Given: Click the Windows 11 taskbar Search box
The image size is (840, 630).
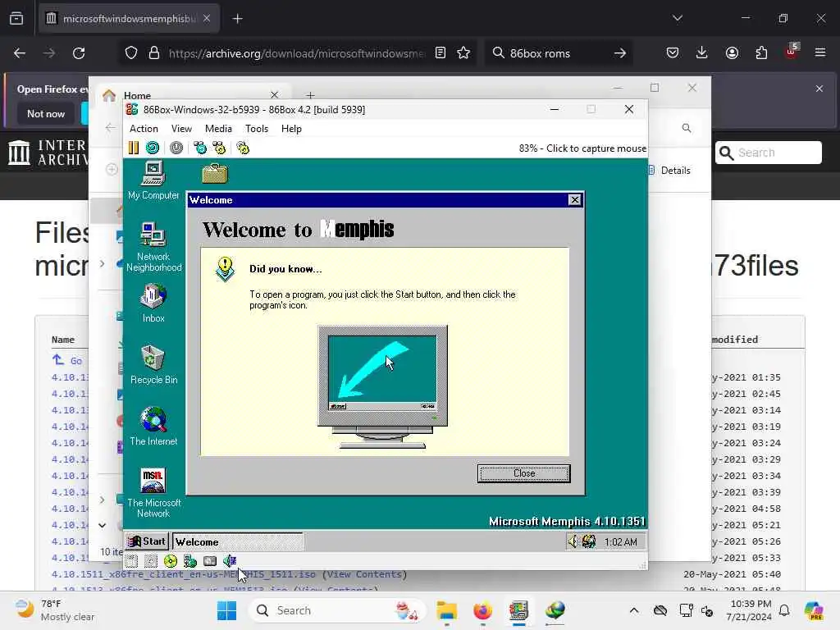Looking at the screenshot, I should [x=337, y=610].
